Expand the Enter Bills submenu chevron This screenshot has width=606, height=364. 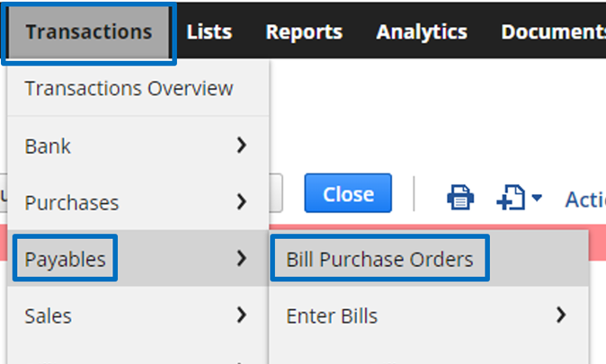click(x=561, y=315)
